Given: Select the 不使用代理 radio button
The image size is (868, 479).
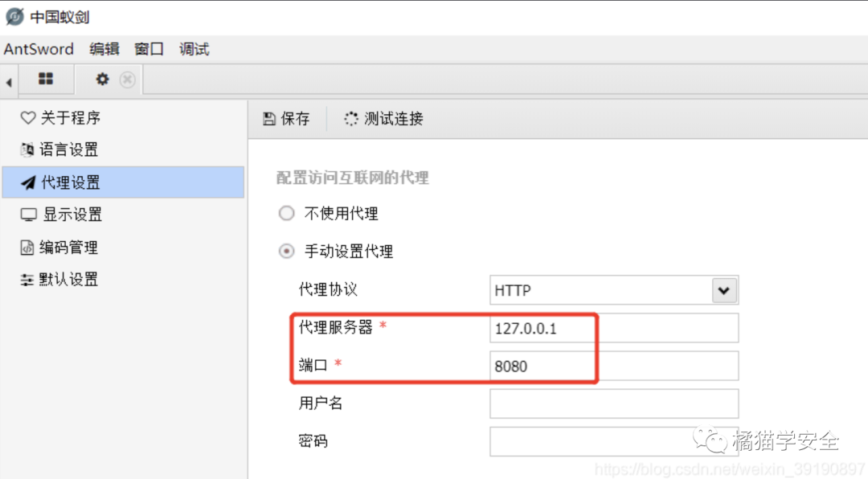Looking at the screenshot, I should tap(286, 213).
